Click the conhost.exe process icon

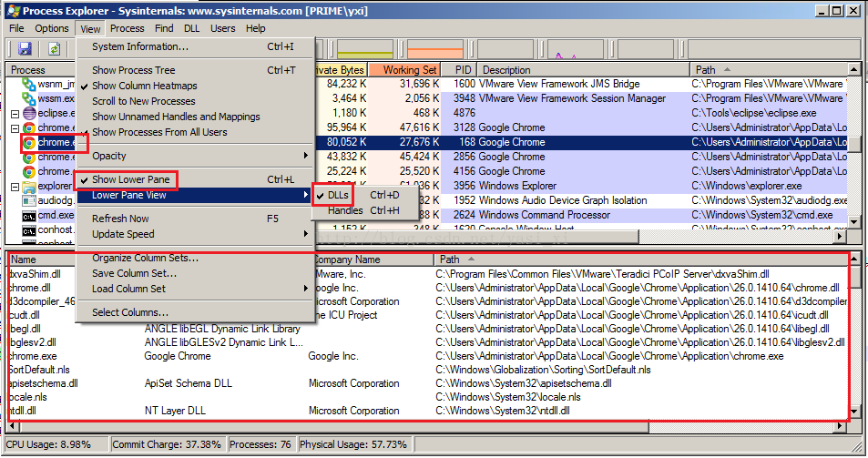tap(29, 229)
